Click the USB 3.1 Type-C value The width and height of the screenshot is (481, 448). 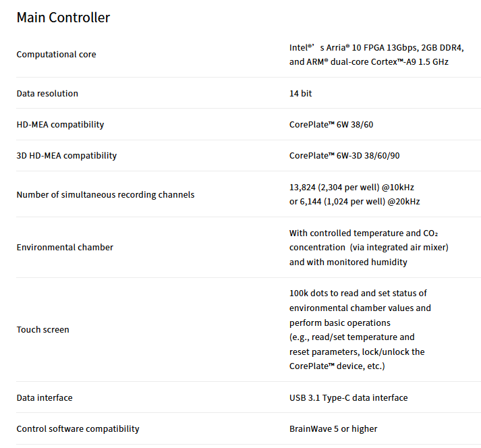349,397
